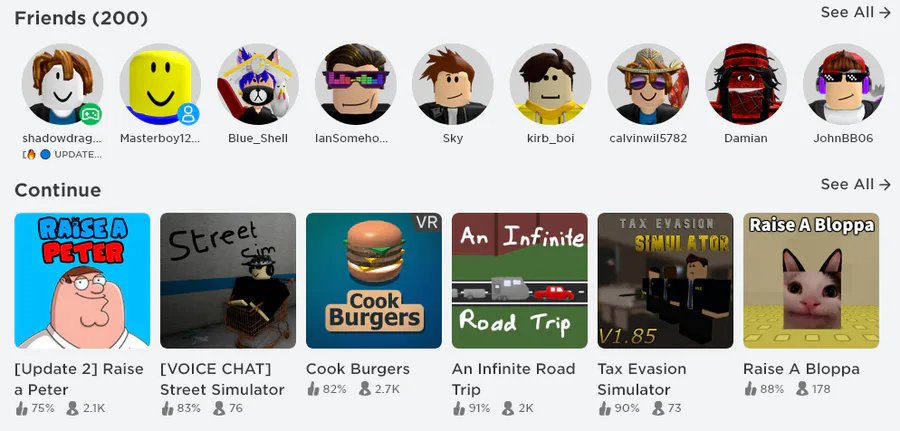Click See All next to Continue
This screenshot has height=431, width=900.
[x=855, y=184]
